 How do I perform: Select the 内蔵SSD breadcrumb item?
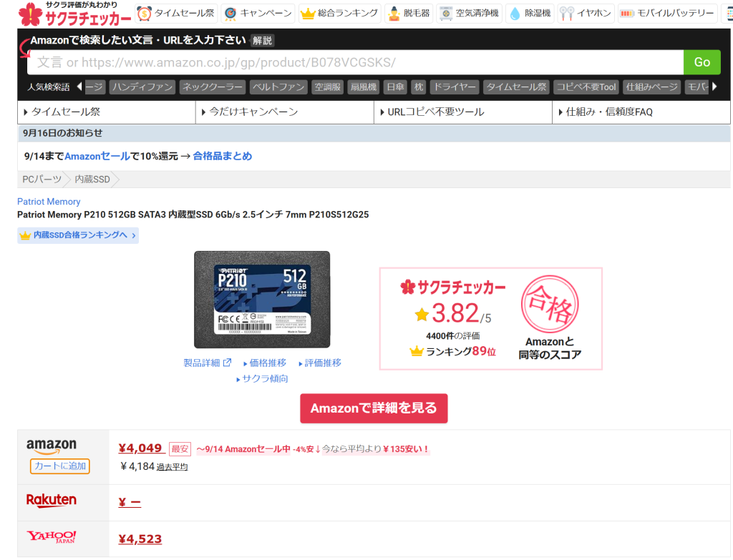point(93,180)
